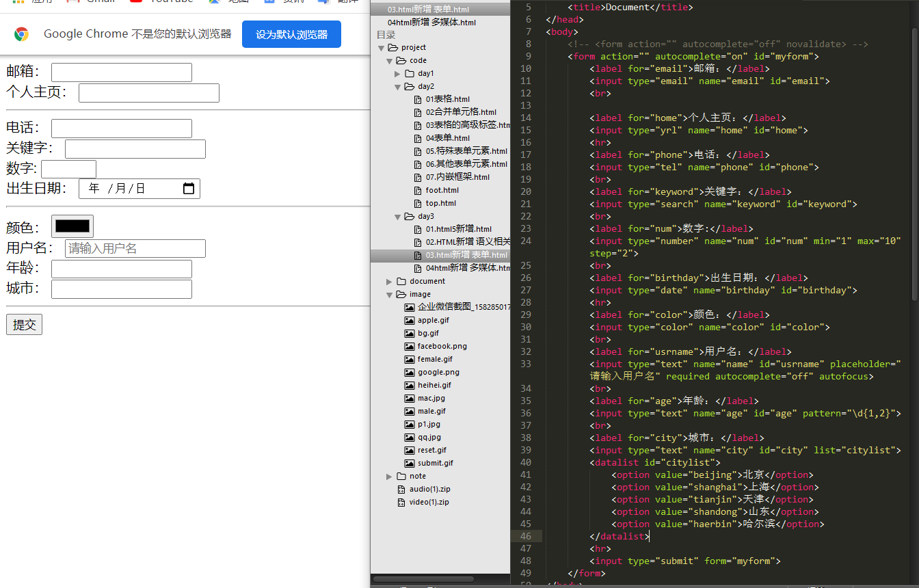Click the image icon of bg.gif
919x588 pixels.
[410, 334]
